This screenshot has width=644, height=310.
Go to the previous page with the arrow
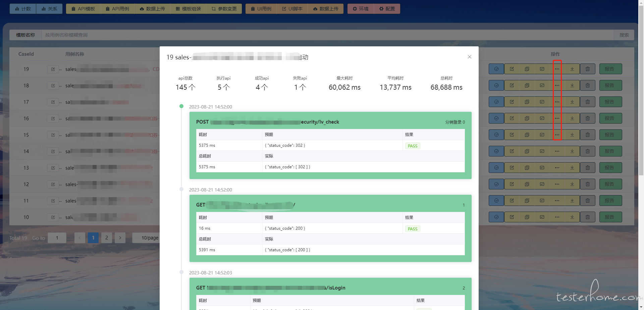point(80,238)
